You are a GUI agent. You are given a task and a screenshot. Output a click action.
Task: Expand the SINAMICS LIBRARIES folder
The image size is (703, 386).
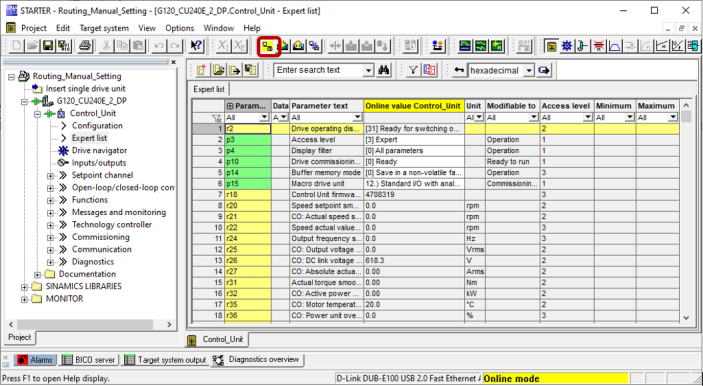pyautogui.click(x=24, y=286)
